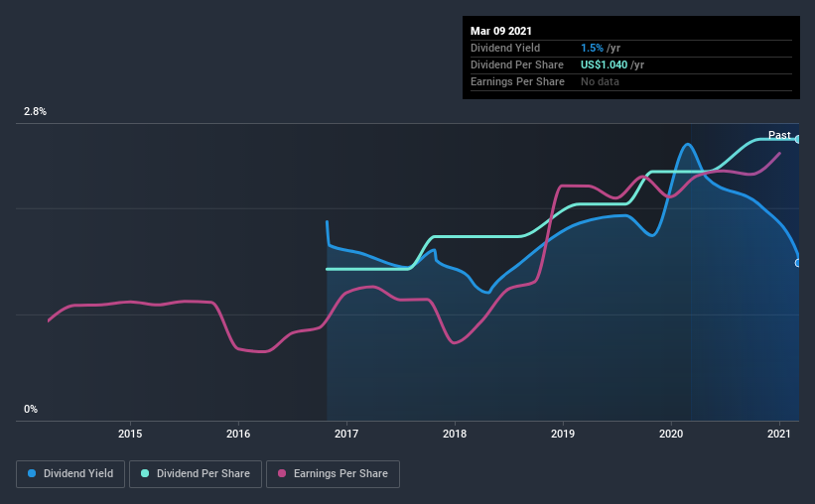Click the 2020 x-axis label
The width and height of the screenshot is (815, 504).
(x=671, y=434)
